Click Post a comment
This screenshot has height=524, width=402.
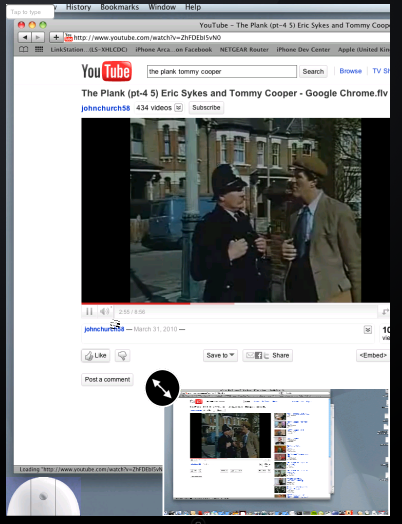coord(107,379)
